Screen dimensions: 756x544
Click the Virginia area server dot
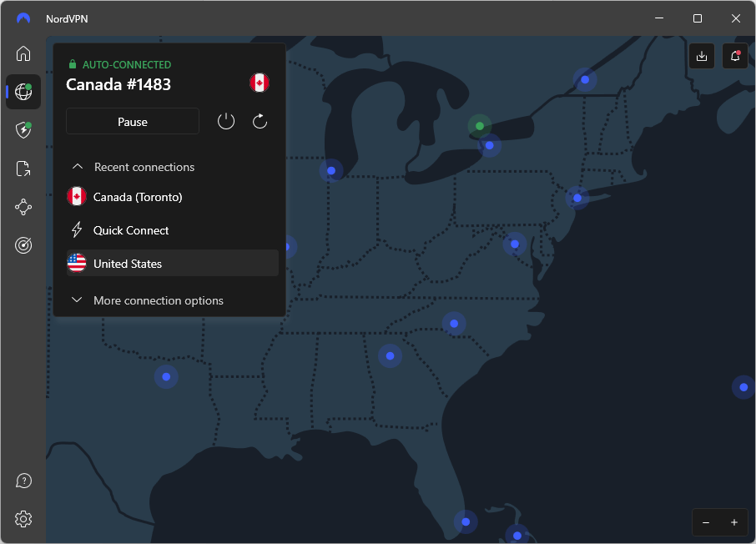click(515, 244)
